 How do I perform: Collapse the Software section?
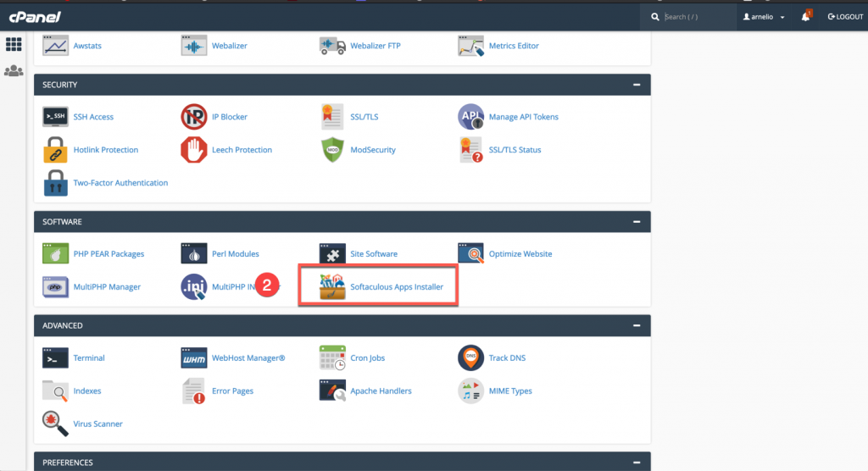point(636,222)
